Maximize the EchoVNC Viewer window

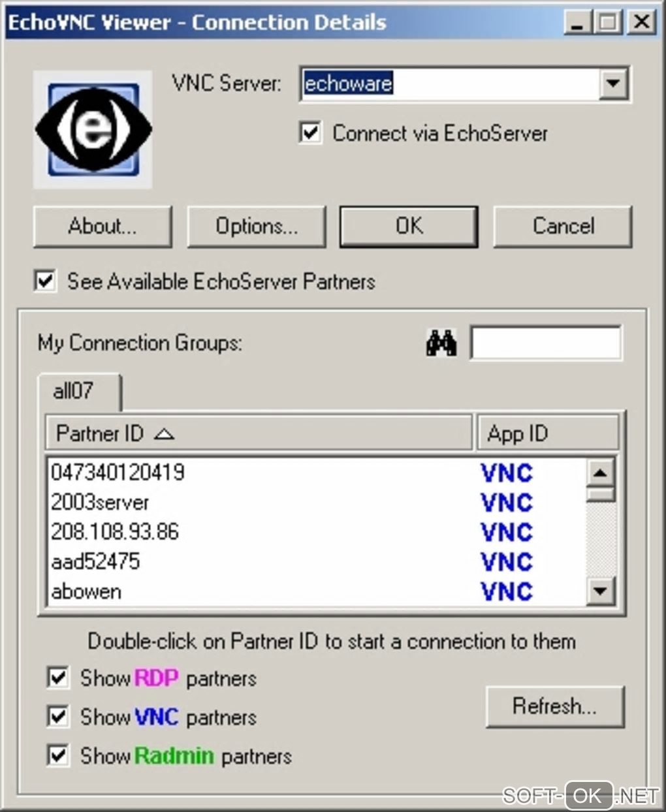click(x=608, y=23)
